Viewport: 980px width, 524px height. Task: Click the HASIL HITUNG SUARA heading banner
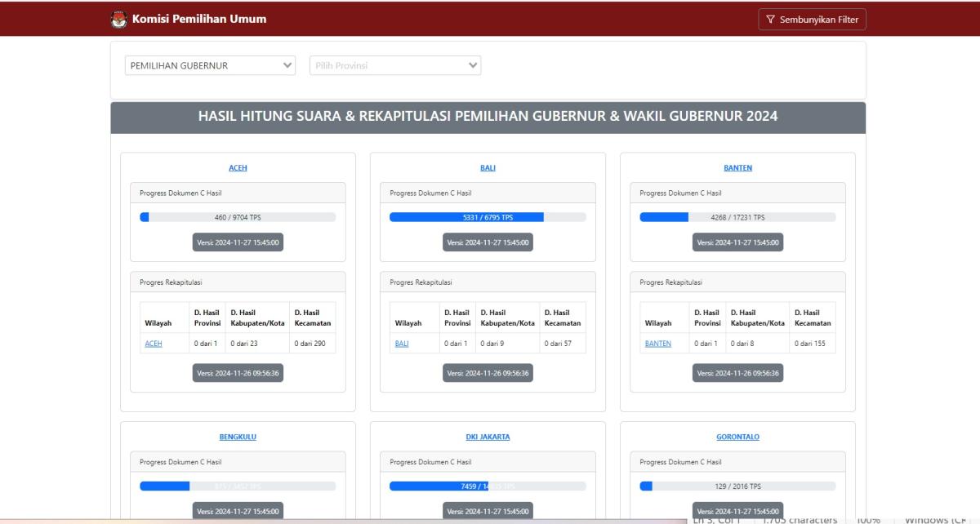tap(488, 117)
